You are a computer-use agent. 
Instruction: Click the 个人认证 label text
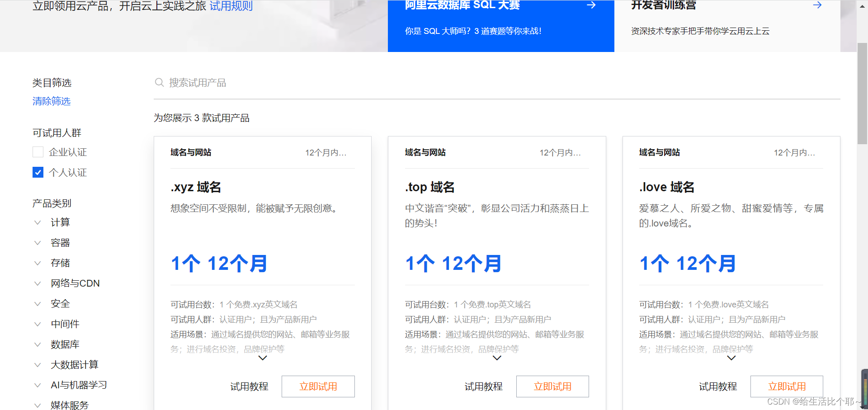68,173
